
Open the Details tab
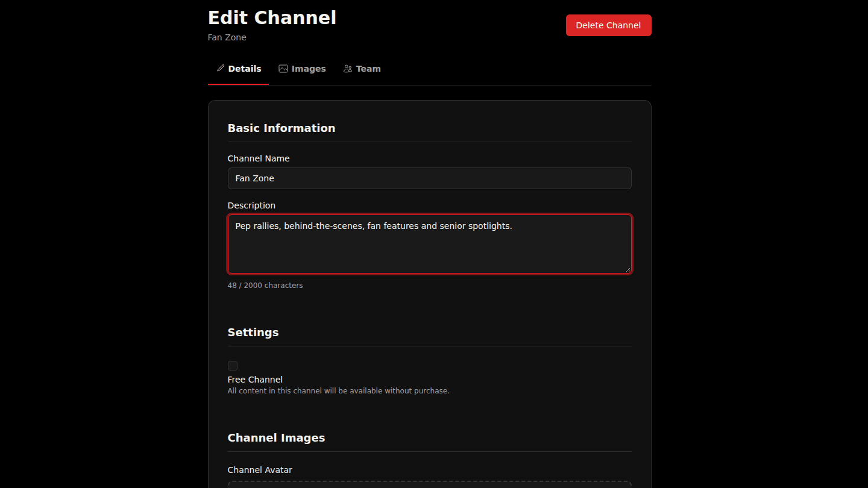pyautogui.click(x=239, y=69)
